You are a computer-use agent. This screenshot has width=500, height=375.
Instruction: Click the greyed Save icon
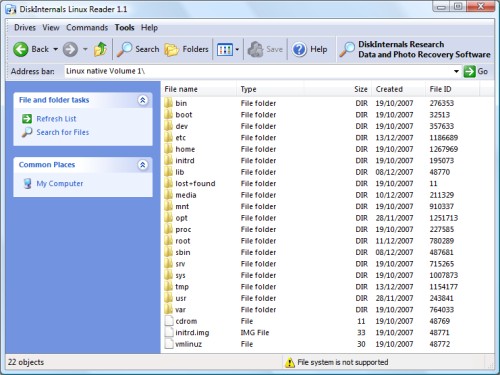click(256, 49)
